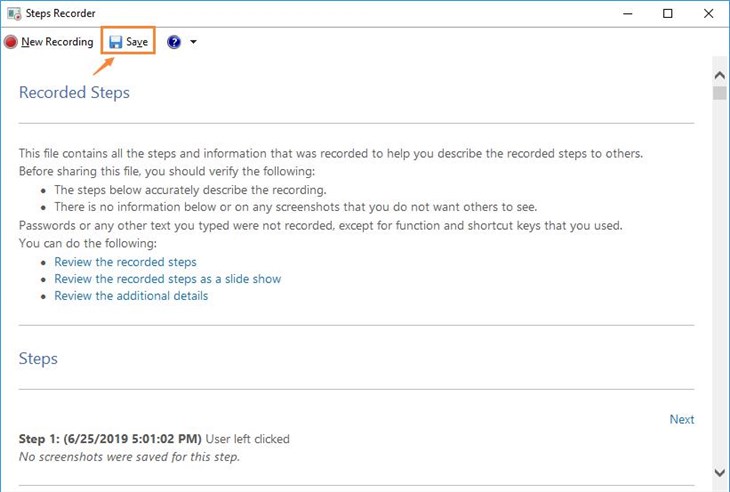This screenshot has width=730, height=492.
Task: Select the Step 1 timestamp line
Action: point(110,439)
